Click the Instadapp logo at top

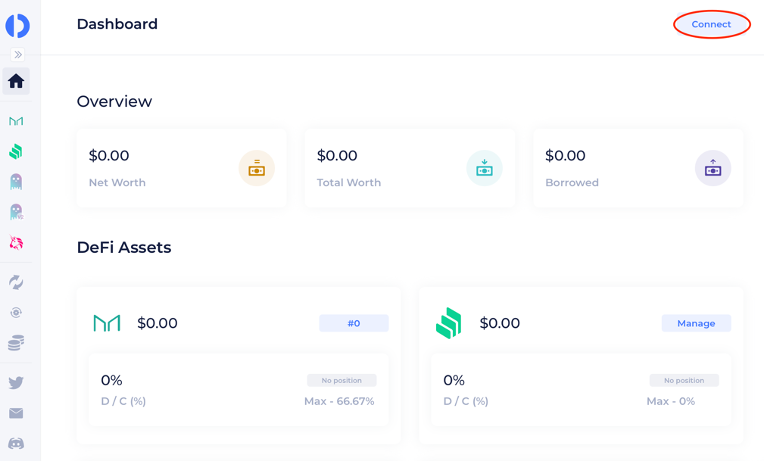18,25
